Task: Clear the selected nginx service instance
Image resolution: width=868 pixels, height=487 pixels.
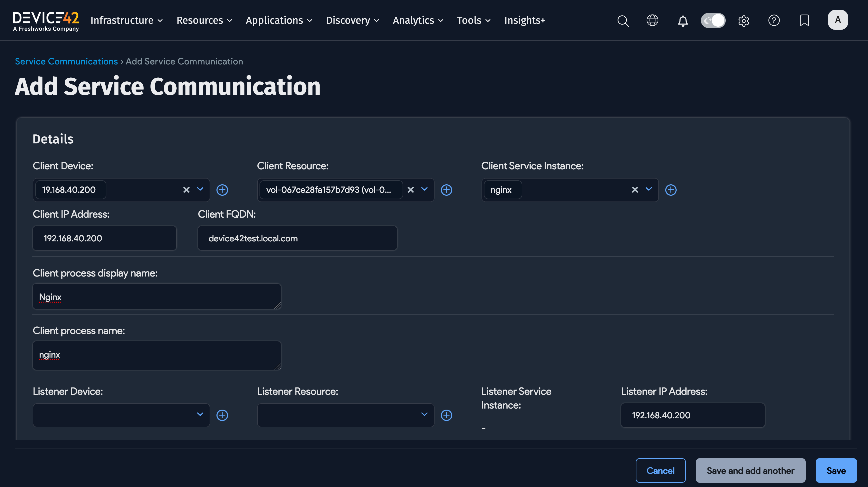Action: [635, 190]
